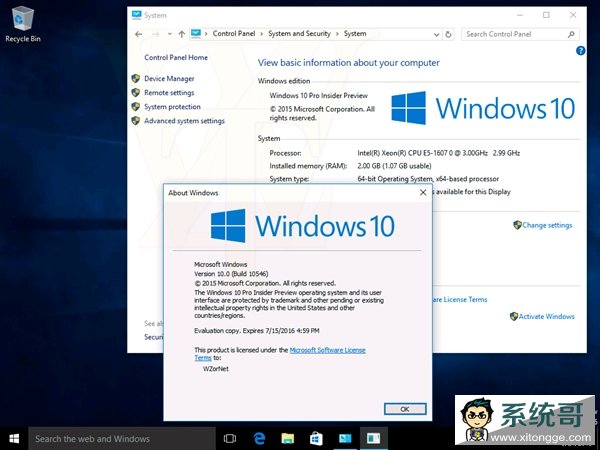Click Search the web and Windows box
Image resolution: width=600 pixels, height=450 pixels.
[x=122, y=439]
